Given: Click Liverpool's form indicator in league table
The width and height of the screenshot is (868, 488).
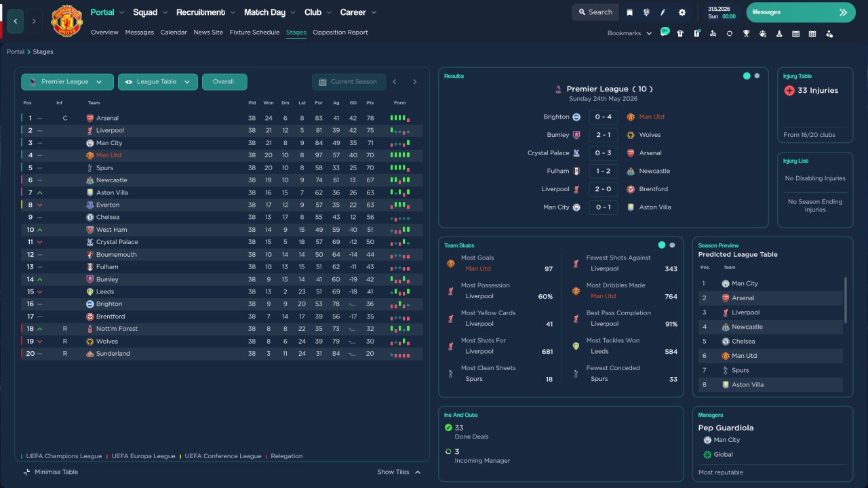Looking at the screenshot, I should click(x=400, y=130).
